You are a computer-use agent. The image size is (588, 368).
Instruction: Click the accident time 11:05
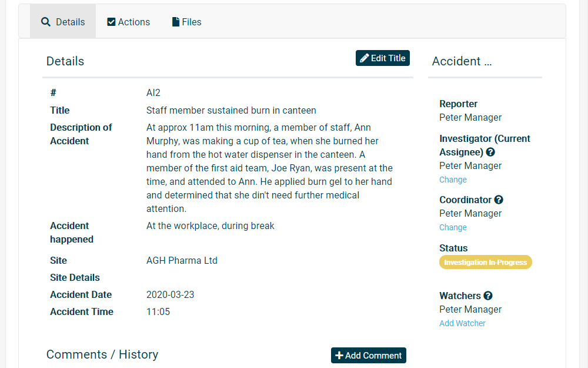click(158, 311)
